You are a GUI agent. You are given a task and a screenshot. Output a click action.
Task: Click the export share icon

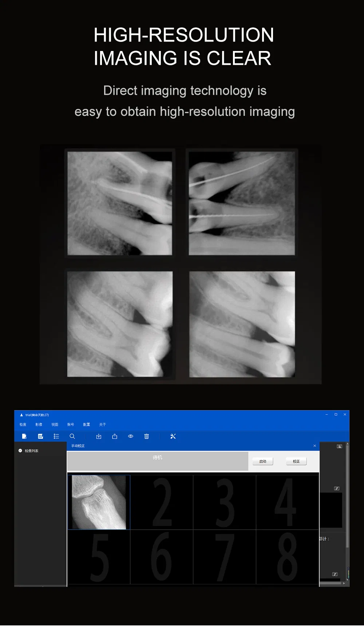coord(115,436)
